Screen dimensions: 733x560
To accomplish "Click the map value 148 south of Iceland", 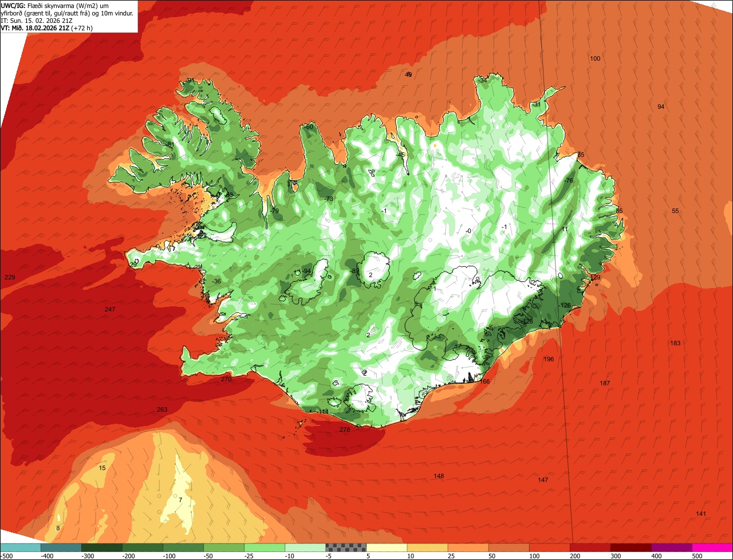I will pos(439,476).
